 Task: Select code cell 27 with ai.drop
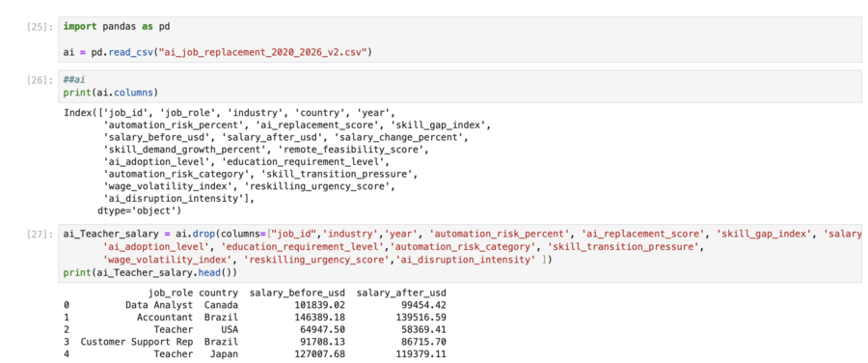coord(461,254)
